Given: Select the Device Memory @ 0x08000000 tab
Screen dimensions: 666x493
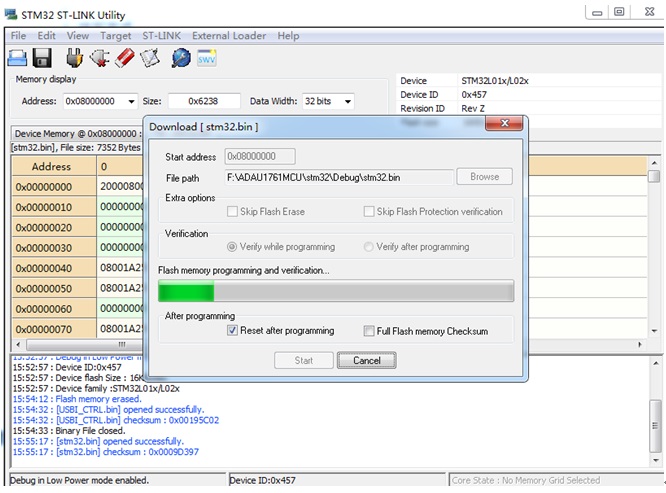Looking at the screenshot, I should (x=76, y=134).
